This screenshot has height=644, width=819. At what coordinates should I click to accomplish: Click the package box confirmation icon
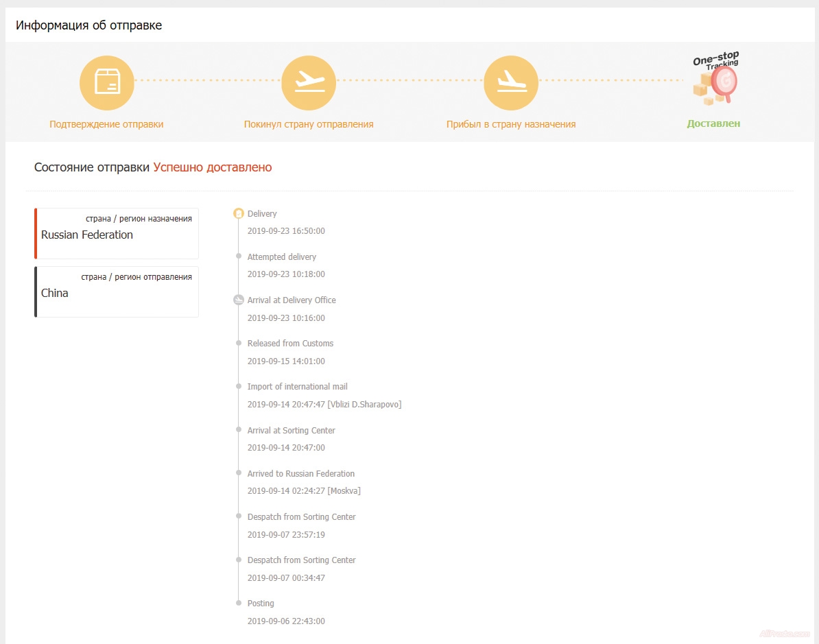pyautogui.click(x=106, y=82)
